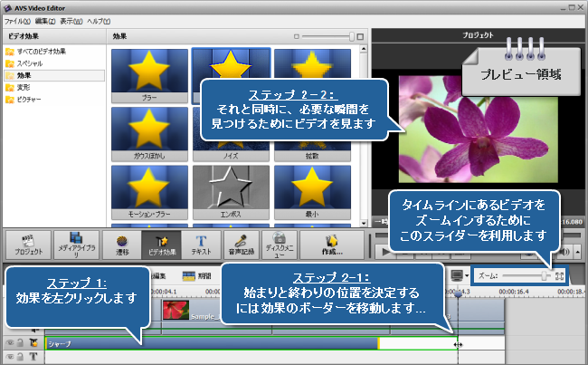Expand the monitor view dropdown arrow
This screenshot has width=588, height=365.
point(467,276)
